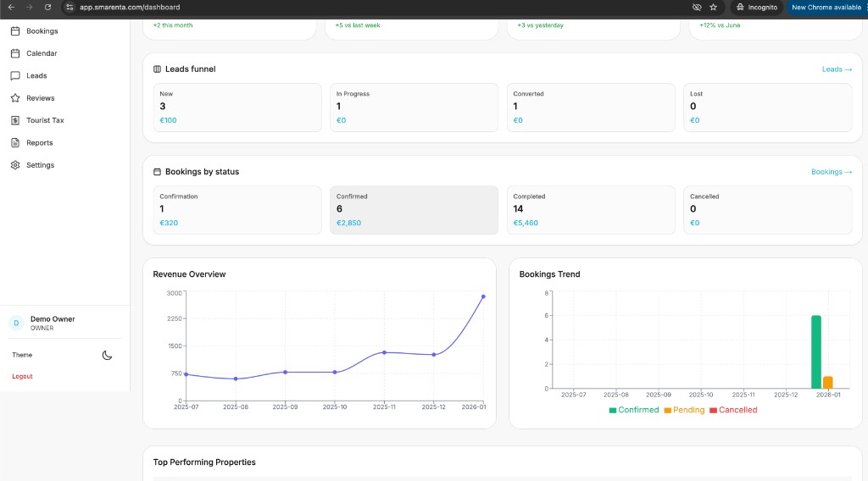Click the Top Performing Properties heading

(204, 462)
